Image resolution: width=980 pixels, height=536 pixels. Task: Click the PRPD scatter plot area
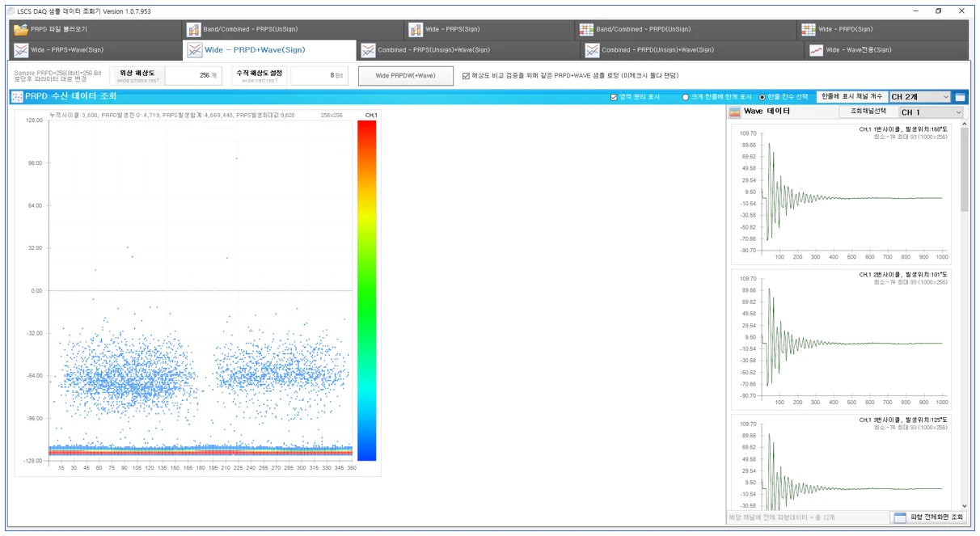(x=200, y=290)
